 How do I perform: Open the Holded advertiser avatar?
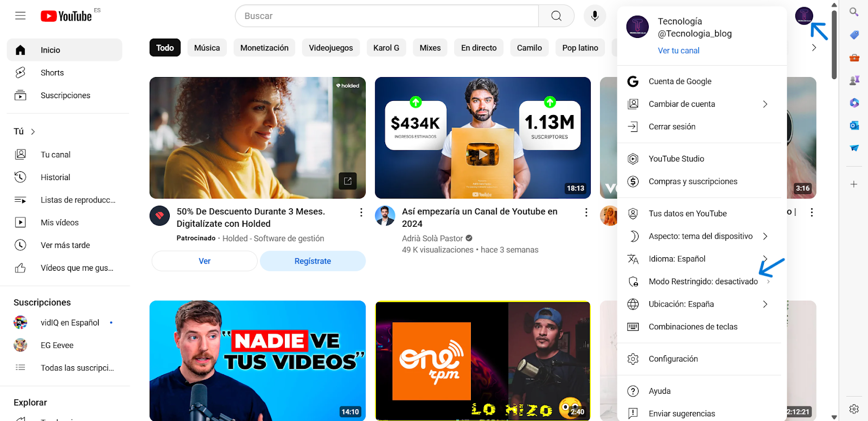[159, 216]
